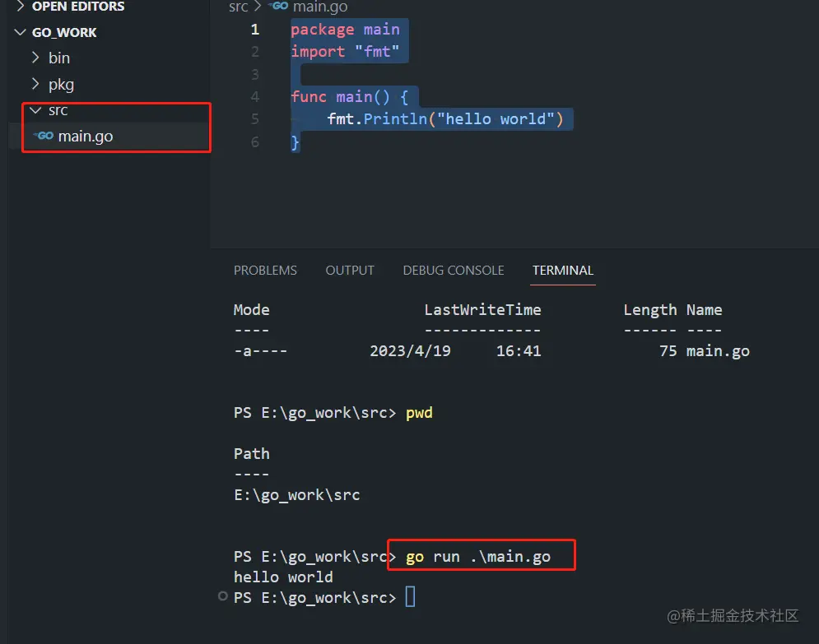
Task: Click the OPEN EDITORS section title
Action: [78, 7]
